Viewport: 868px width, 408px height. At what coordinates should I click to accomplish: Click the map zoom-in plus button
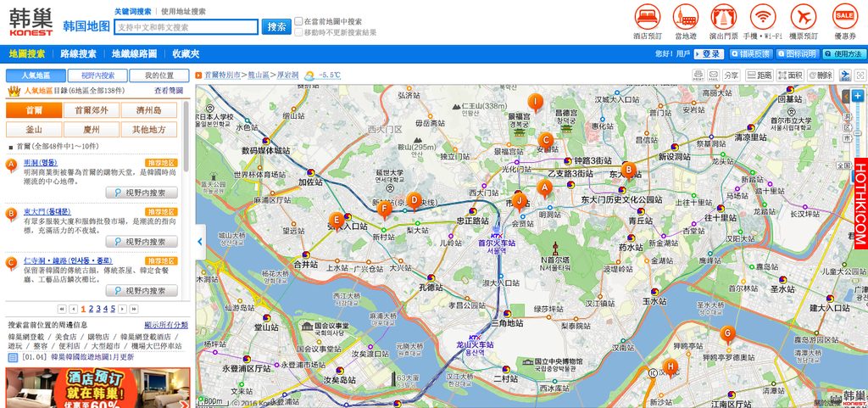click(x=858, y=95)
